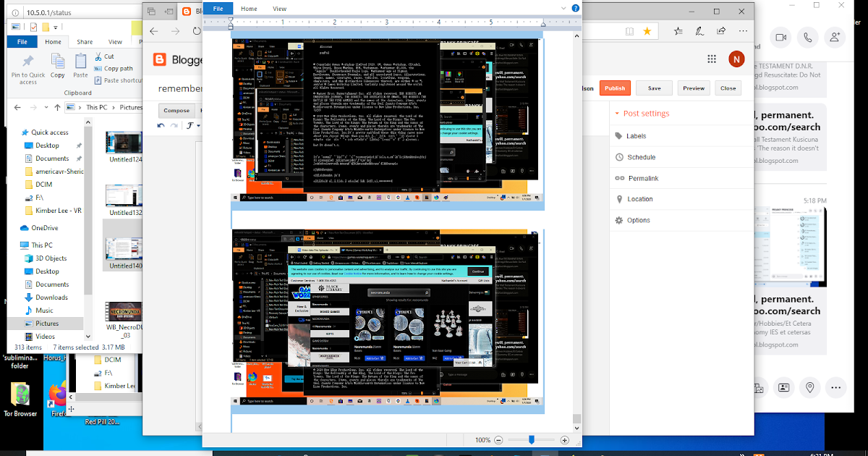Click Paste shortcut in File Explorer ribbon
868x456 pixels.
click(x=118, y=80)
